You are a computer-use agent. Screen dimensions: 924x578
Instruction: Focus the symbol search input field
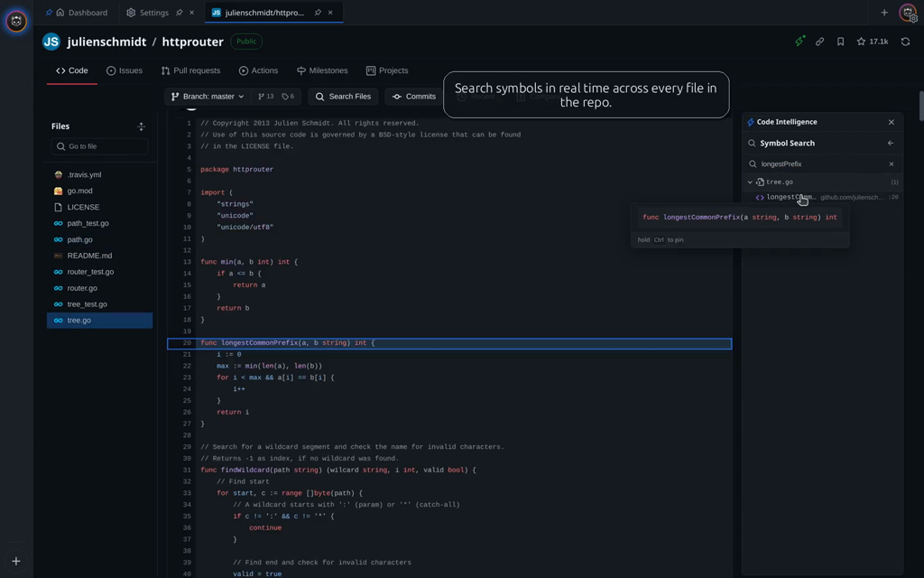[x=822, y=164]
